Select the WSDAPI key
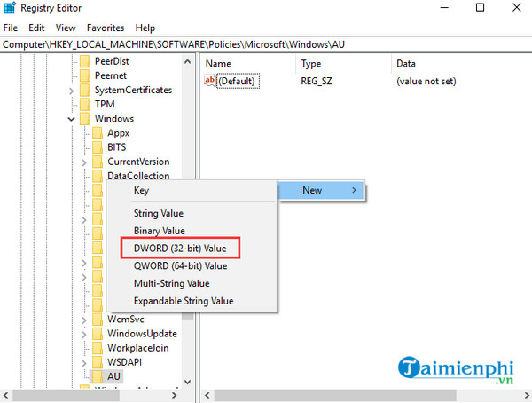The image size is (532, 403). (124, 362)
